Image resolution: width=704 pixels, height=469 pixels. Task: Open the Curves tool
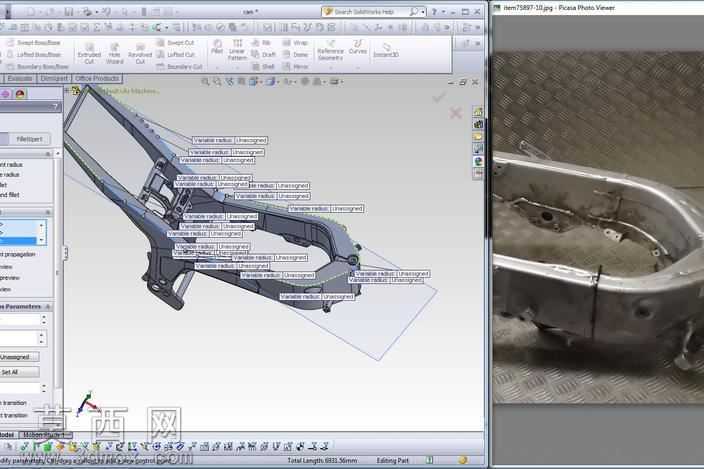click(358, 47)
